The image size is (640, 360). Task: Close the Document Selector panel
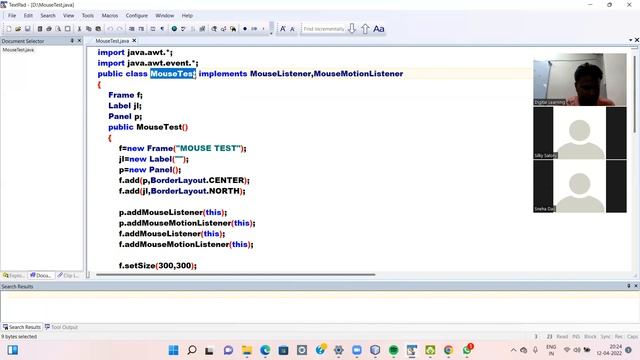click(80, 41)
